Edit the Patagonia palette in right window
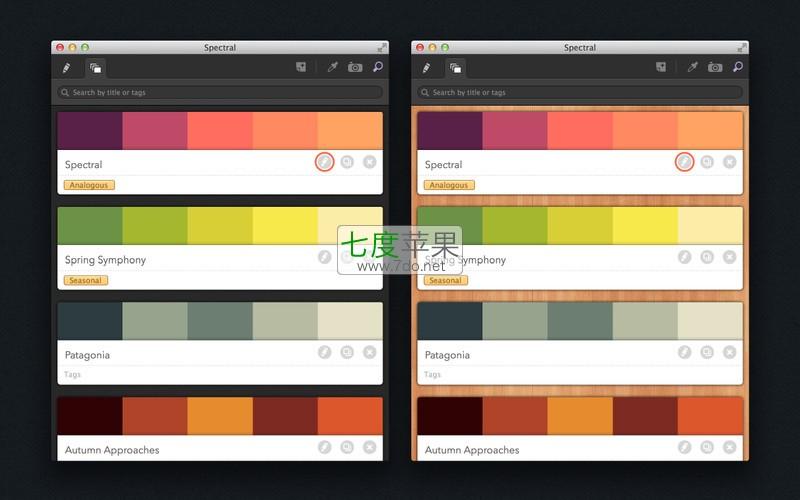This screenshot has width=800, height=500. tap(684, 352)
